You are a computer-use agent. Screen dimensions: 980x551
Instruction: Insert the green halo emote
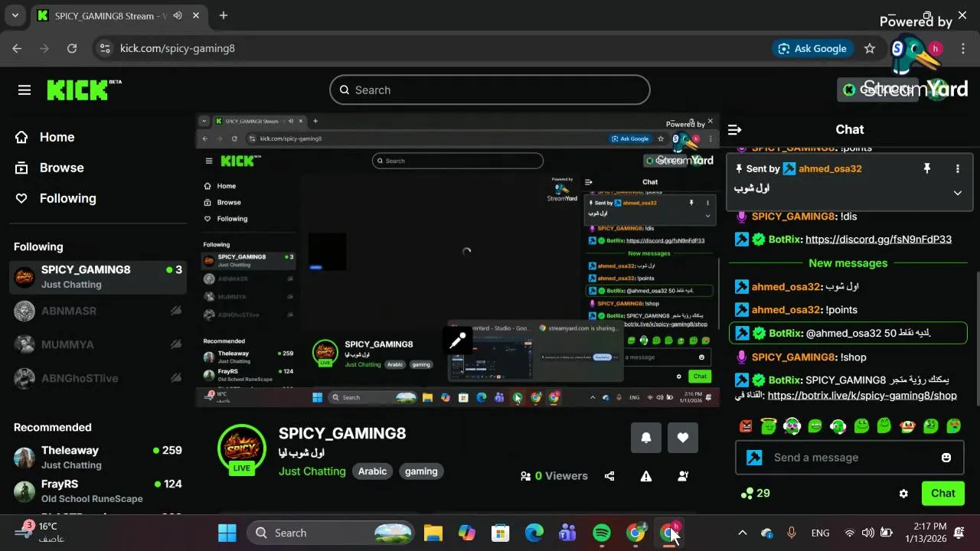point(769,426)
